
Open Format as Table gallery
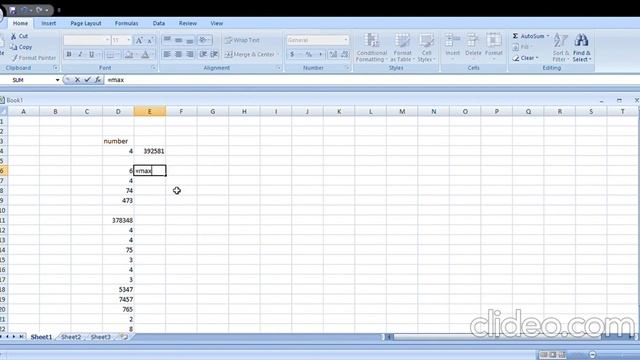click(x=402, y=48)
